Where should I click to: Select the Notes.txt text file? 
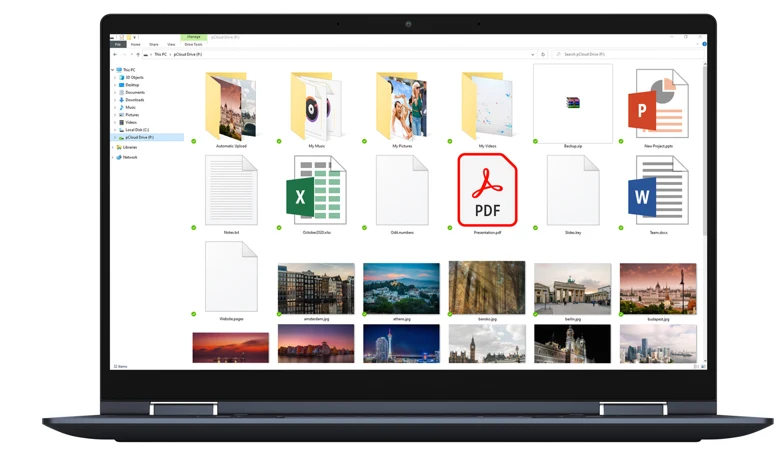[231, 192]
